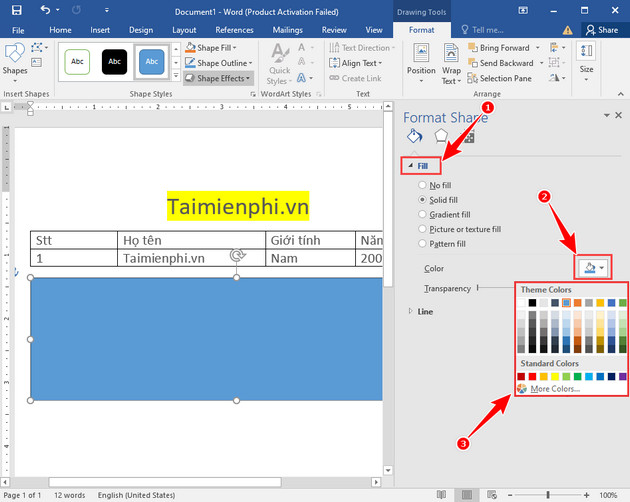The height and width of the screenshot is (502, 630).
Task: Click the Text Fill letter A icon
Action: [302, 47]
